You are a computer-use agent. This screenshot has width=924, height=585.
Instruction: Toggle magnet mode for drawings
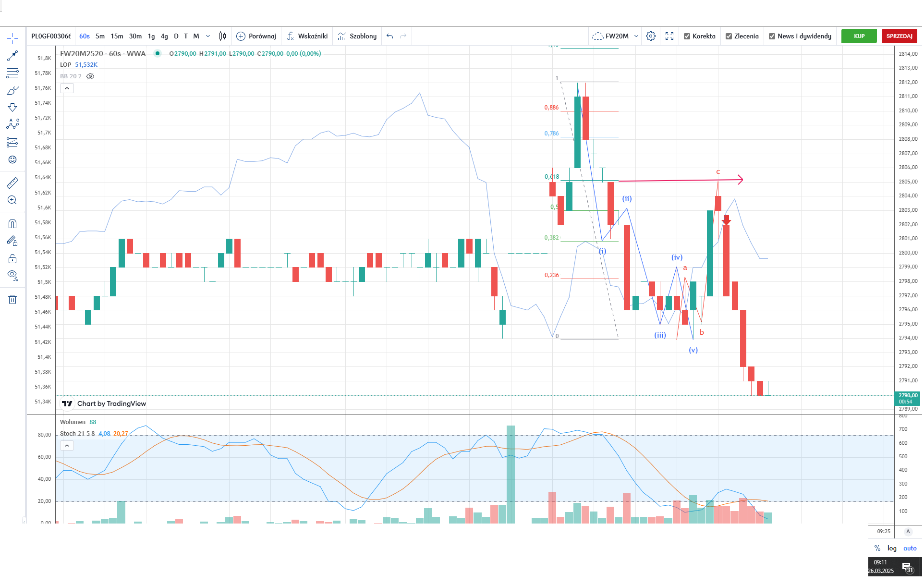click(12, 223)
